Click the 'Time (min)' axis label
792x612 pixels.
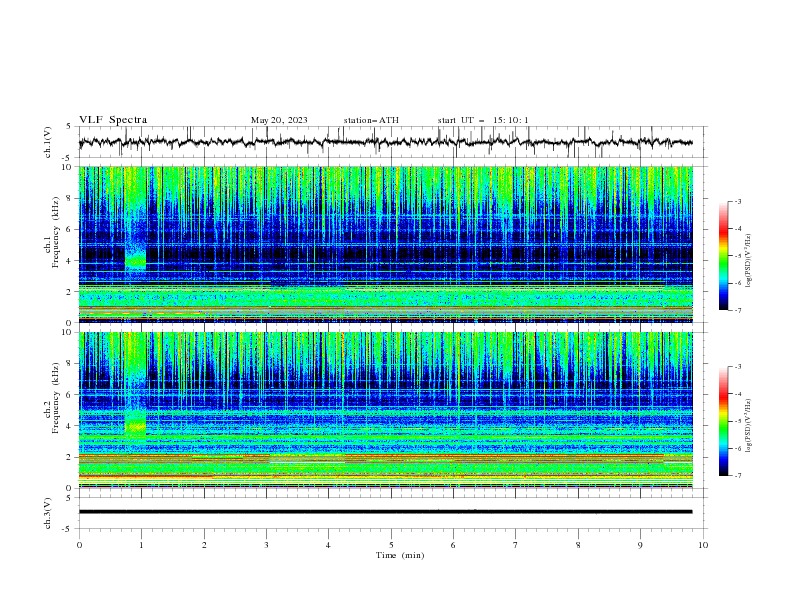pos(400,555)
